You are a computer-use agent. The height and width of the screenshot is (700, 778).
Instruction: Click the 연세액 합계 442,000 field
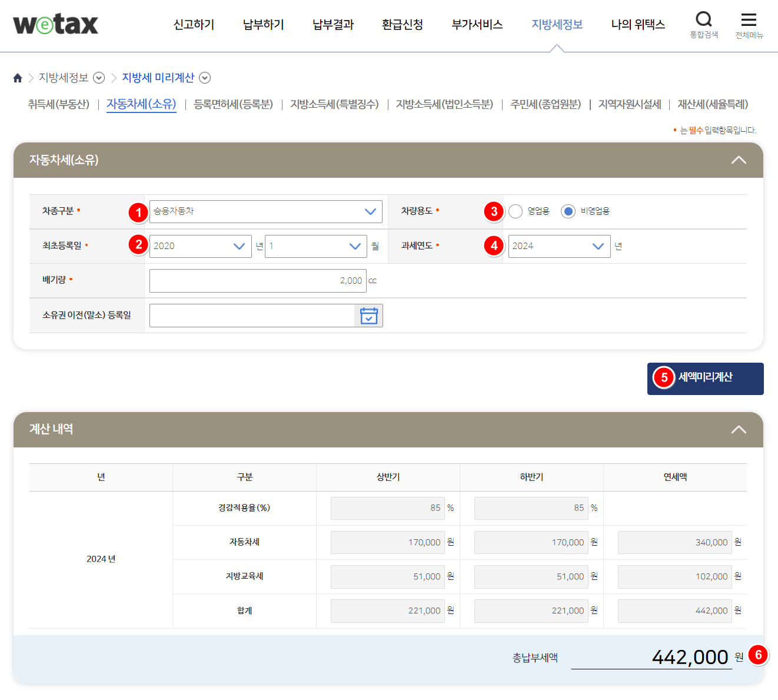point(675,611)
